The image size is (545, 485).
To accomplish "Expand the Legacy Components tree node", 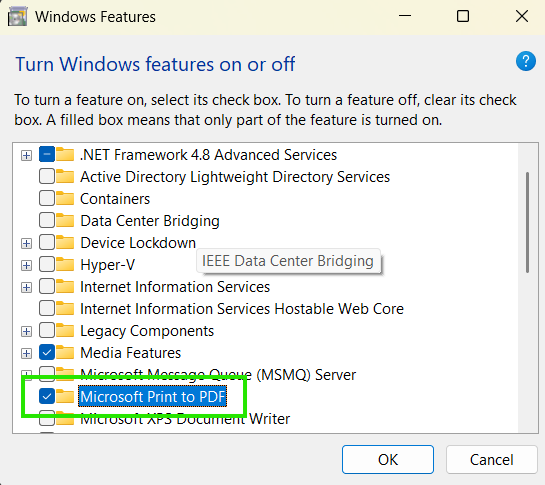I will (x=26, y=331).
